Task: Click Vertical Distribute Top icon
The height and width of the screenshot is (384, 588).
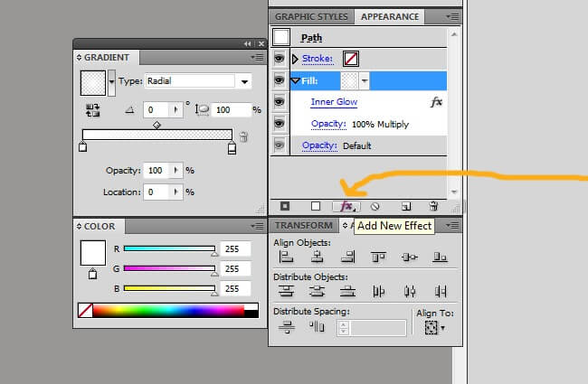Action: click(288, 291)
